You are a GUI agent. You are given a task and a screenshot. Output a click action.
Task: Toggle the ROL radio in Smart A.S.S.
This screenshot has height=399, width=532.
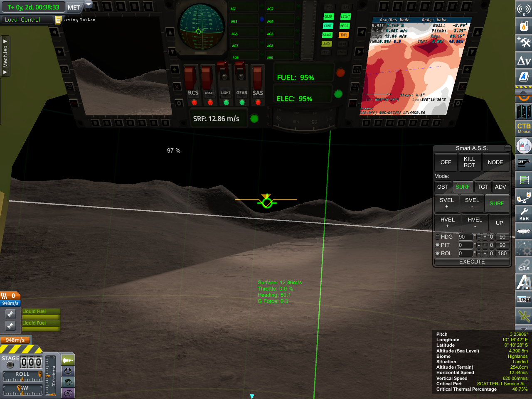click(x=437, y=254)
